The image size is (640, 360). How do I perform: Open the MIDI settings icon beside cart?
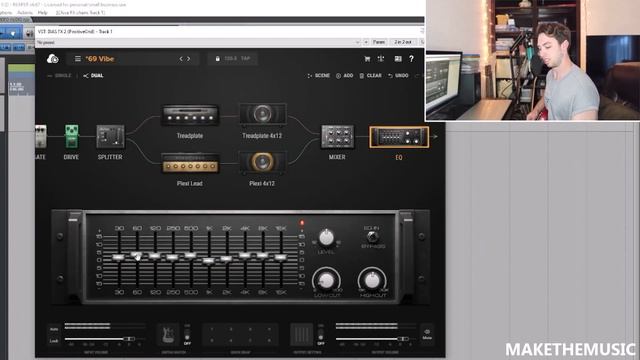tap(381, 59)
